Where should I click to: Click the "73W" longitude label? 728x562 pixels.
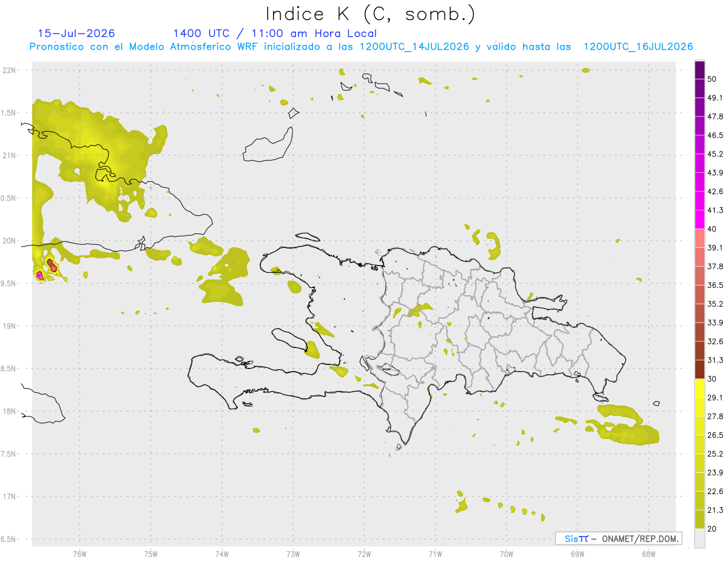click(x=293, y=554)
